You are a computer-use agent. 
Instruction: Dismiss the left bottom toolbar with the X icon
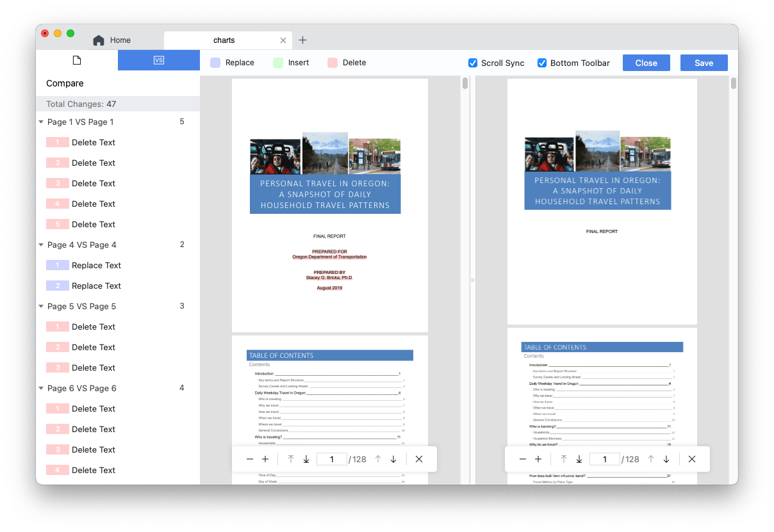pyautogui.click(x=419, y=459)
